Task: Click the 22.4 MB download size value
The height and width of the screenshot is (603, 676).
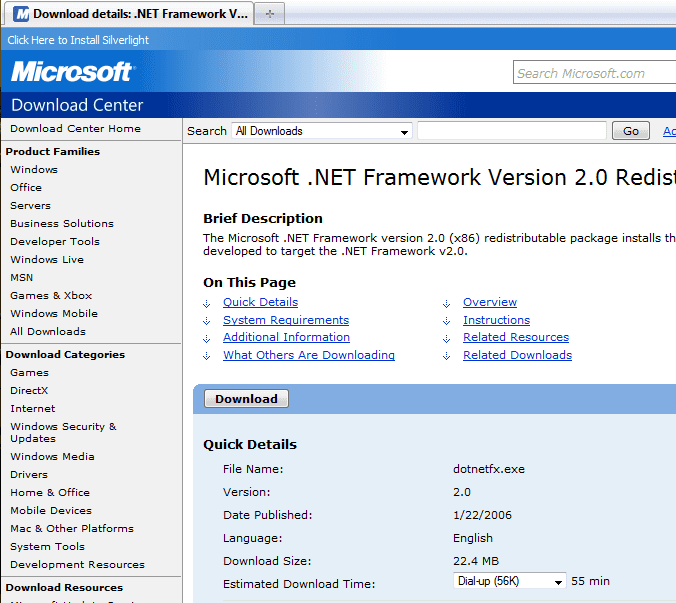Action: (x=476, y=561)
